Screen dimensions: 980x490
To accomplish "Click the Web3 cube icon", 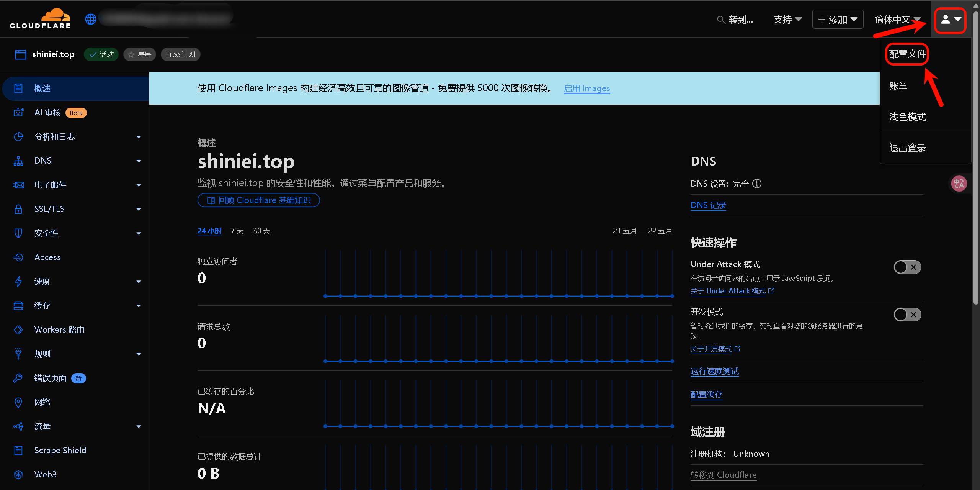I will point(18,475).
